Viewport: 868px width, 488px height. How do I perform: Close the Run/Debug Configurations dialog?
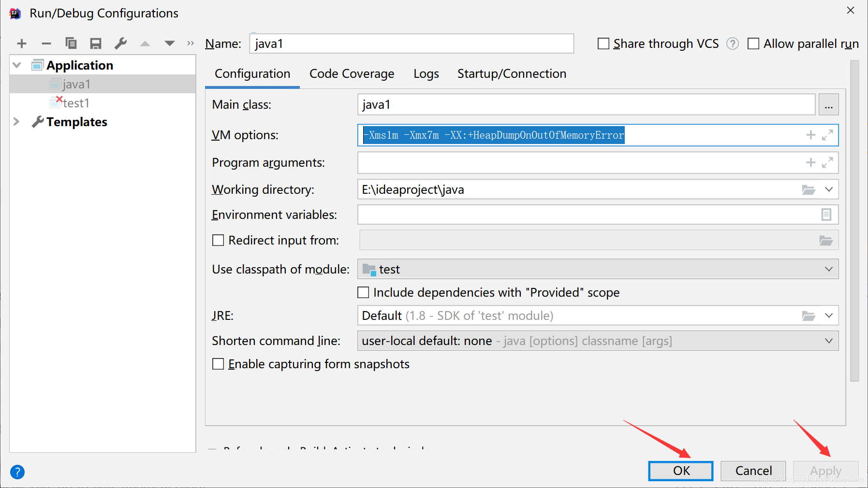point(851,10)
